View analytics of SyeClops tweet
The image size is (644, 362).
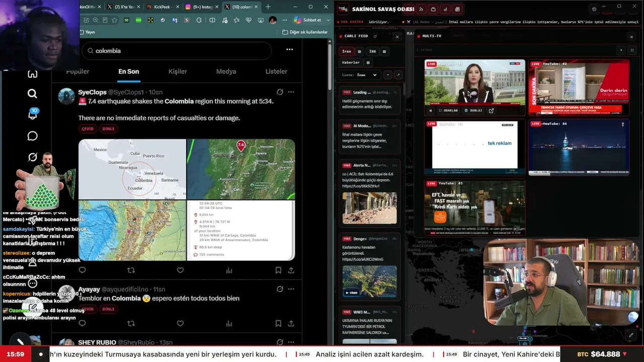click(x=229, y=270)
